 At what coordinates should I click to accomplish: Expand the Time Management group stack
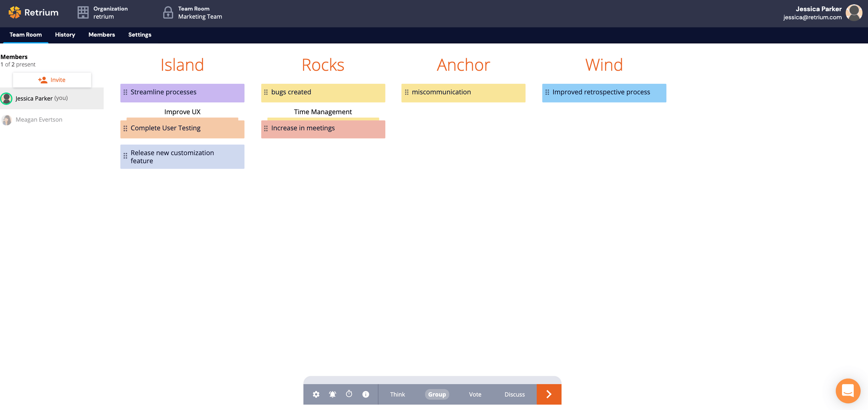coord(323,128)
